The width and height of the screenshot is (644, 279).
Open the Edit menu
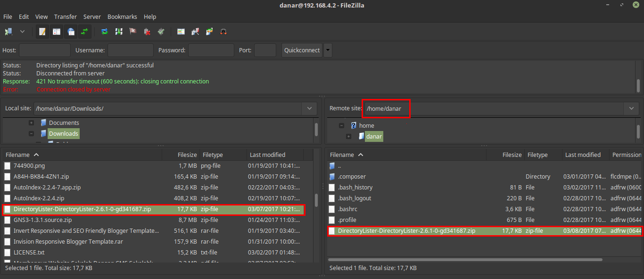coord(24,16)
